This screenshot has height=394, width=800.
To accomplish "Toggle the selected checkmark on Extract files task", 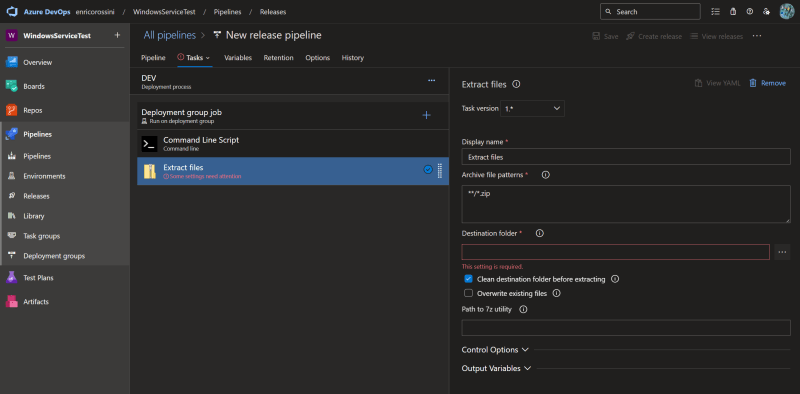I will pos(428,169).
